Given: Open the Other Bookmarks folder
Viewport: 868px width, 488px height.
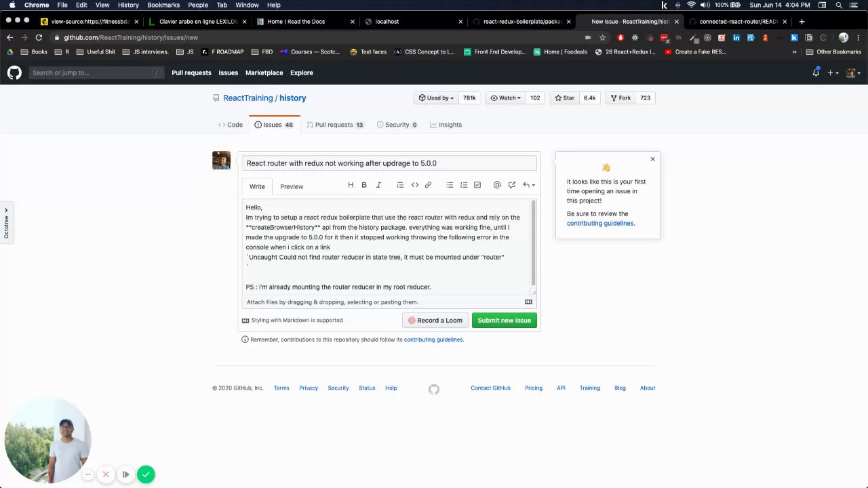Looking at the screenshot, I should (x=833, y=52).
